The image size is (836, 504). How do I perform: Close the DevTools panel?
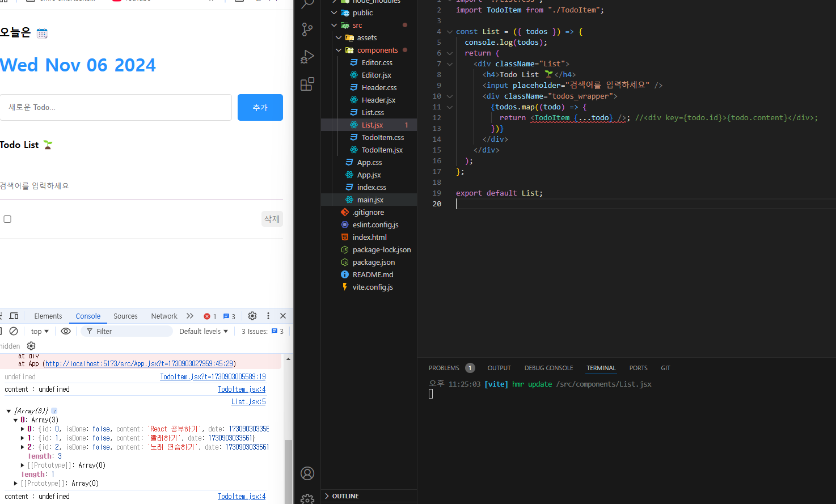tap(283, 316)
